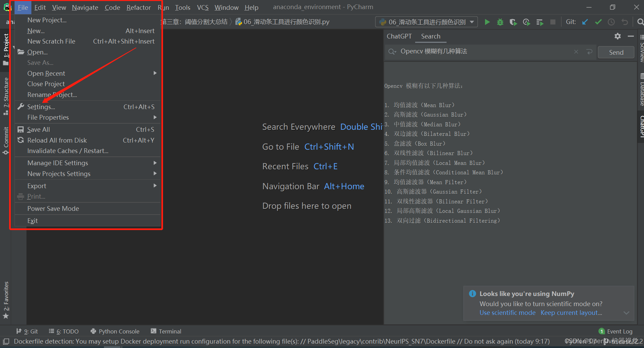Open the Commit tool window
Image resolution: width=644 pixels, height=348 pixels.
pos(6,141)
